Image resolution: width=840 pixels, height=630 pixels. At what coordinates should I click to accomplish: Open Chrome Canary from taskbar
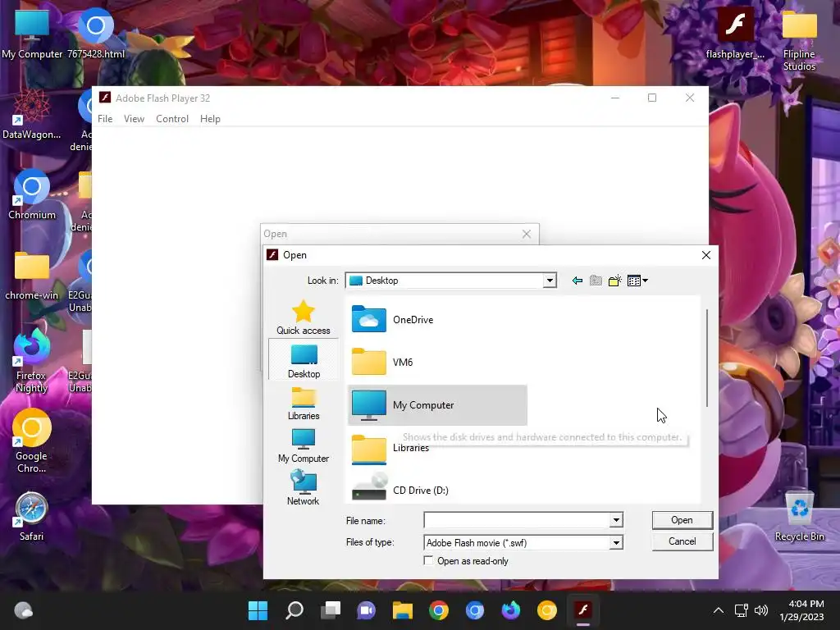[547, 610]
